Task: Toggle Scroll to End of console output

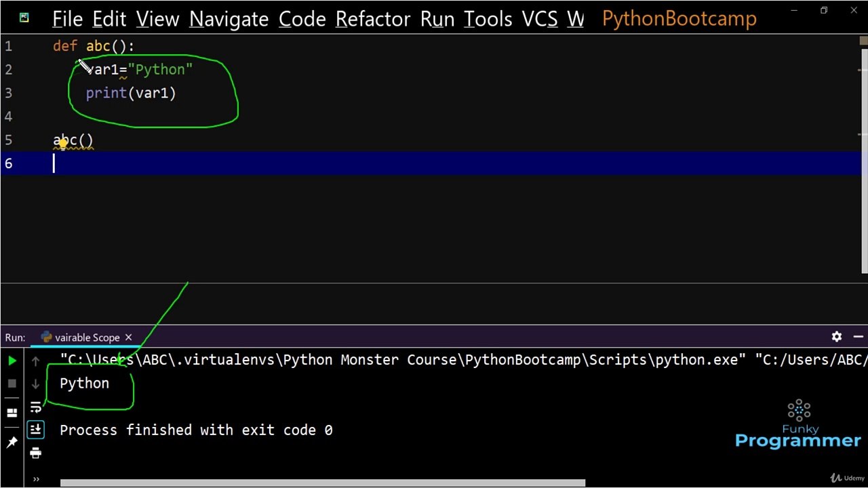Action: (36, 429)
